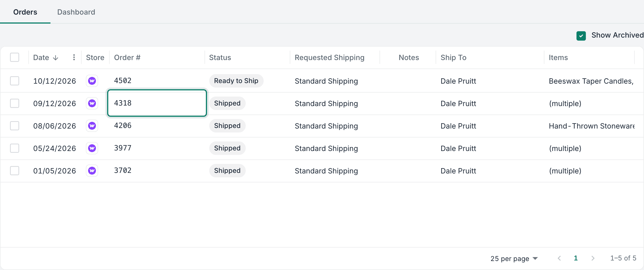The width and height of the screenshot is (644, 270).
Task: Open the 25 per page dropdown
Action: point(514,258)
